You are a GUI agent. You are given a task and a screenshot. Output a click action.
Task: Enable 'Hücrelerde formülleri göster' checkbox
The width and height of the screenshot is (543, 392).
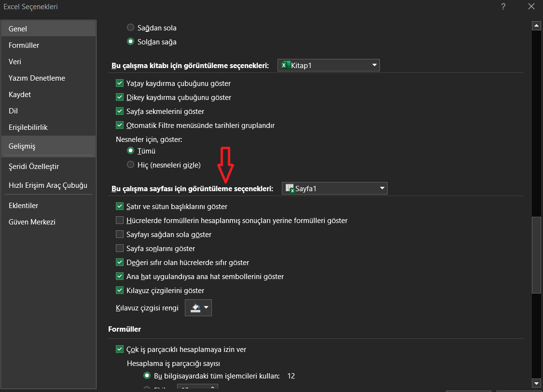[119, 221]
